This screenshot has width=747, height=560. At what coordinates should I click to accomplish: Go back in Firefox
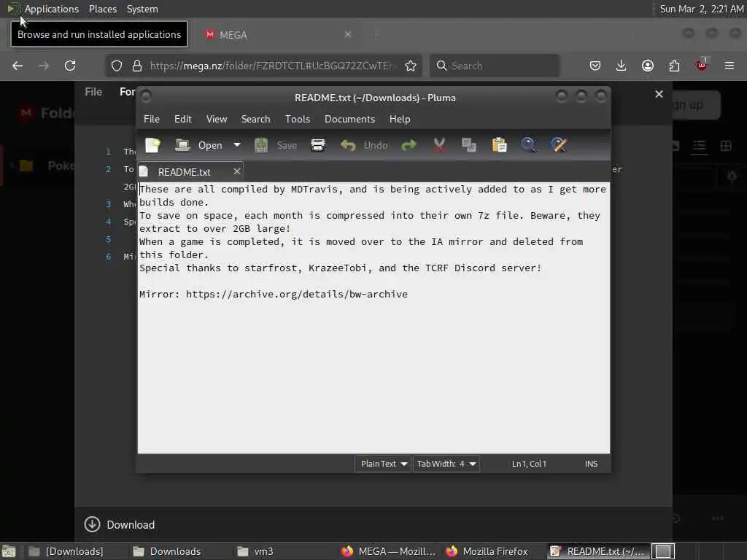coord(18,66)
